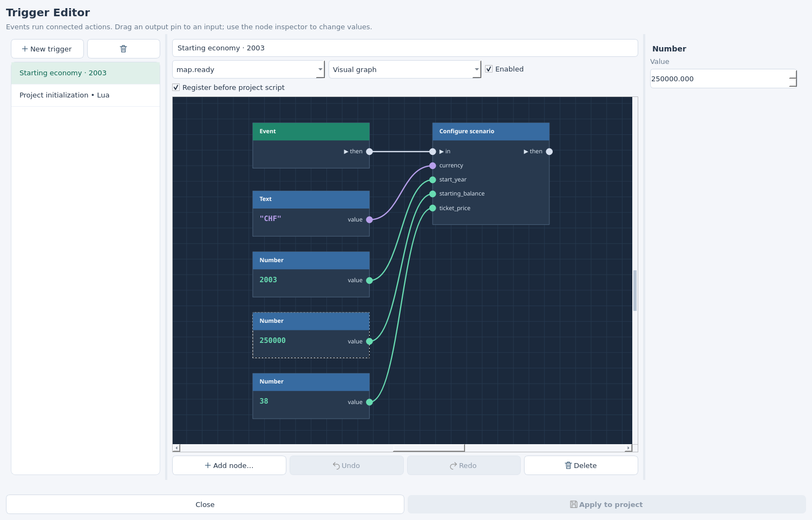The width and height of the screenshot is (812, 520).
Task: Click the 38 number value
Action: [x=264, y=401]
